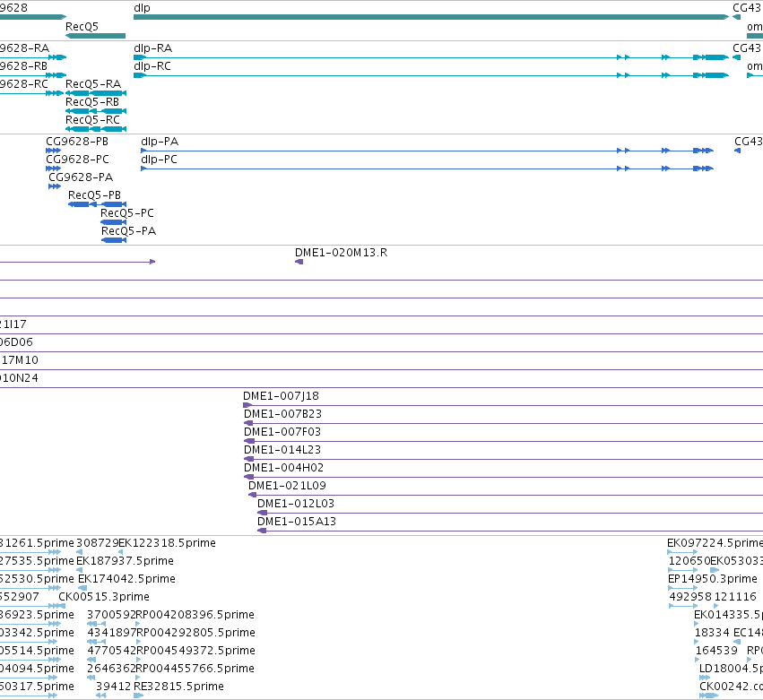The image size is (763, 700).
Task: Open the dlp-RA transcript label
Action: click(152, 48)
